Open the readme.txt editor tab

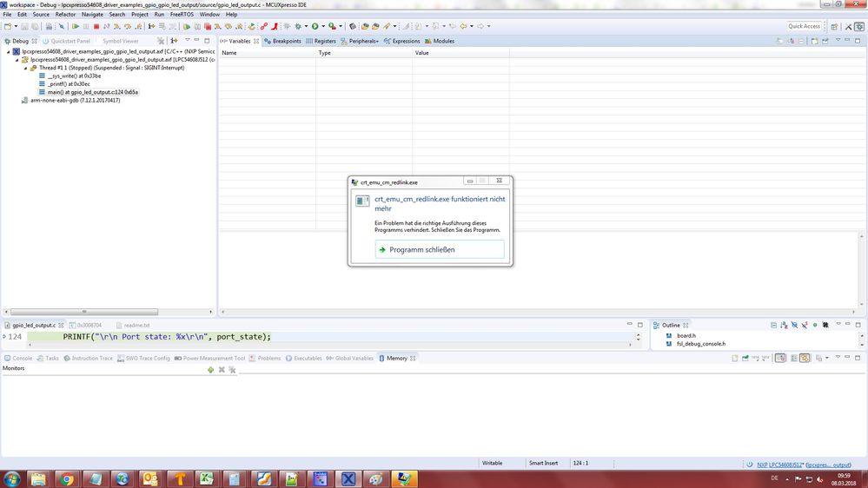133,326
